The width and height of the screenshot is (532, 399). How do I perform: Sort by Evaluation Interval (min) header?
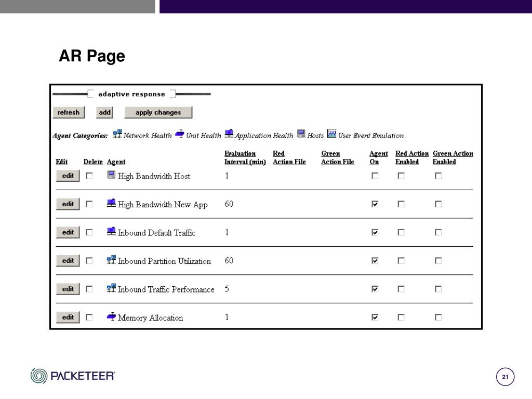click(245, 158)
